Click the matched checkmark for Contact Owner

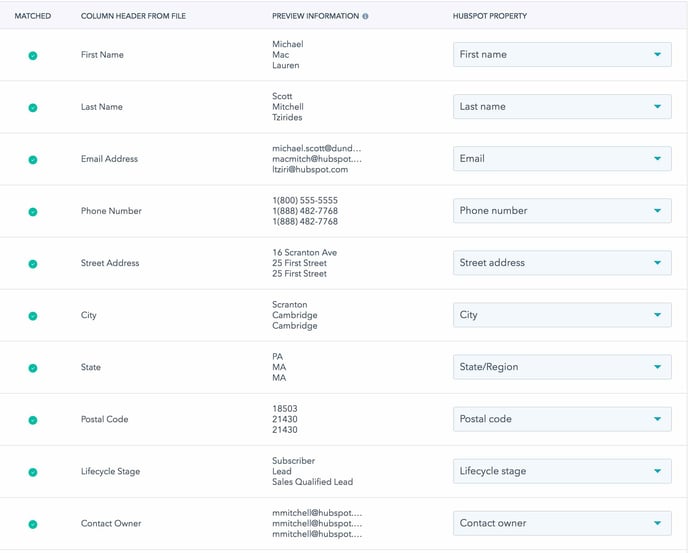pos(33,524)
